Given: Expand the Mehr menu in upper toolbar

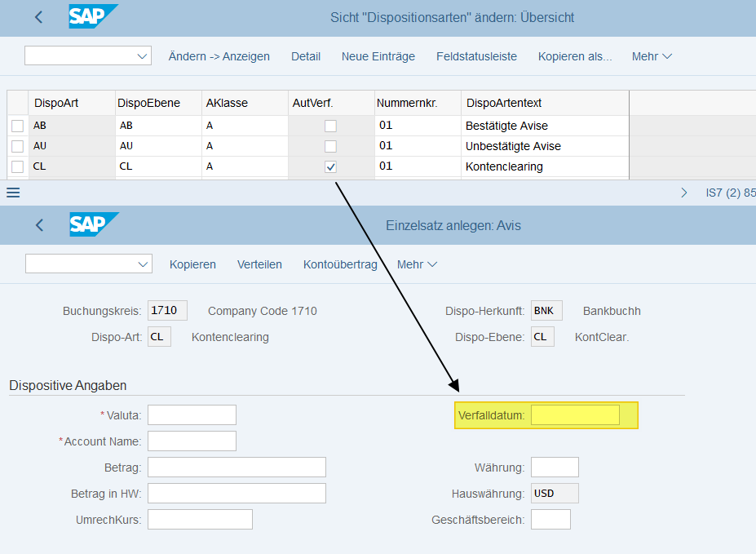Looking at the screenshot, I should [x=652, y=56].
